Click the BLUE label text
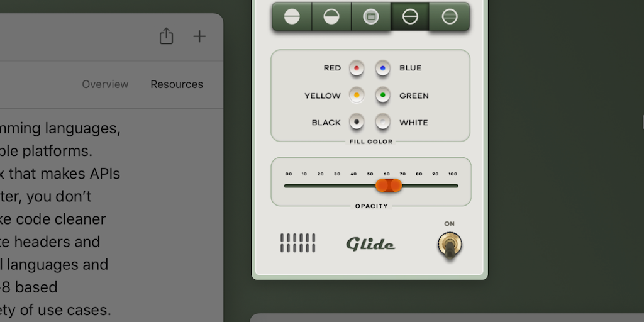 click(x=410, y=68)
